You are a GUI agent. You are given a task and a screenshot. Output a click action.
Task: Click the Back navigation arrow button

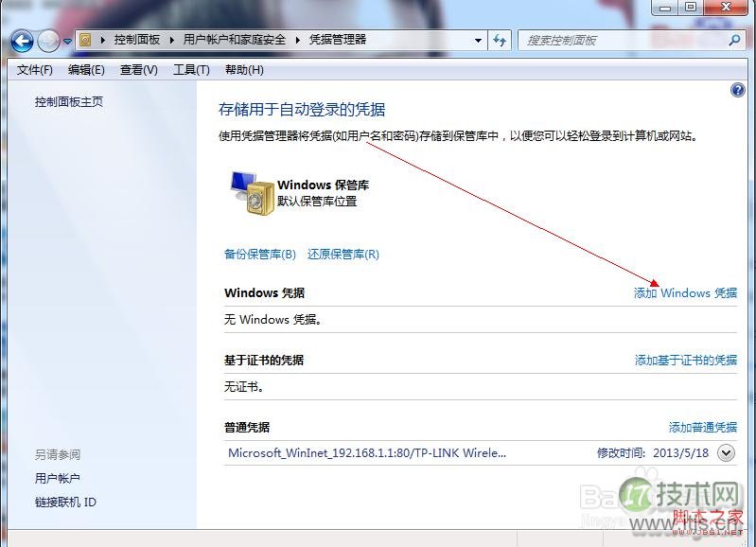[x=22, y=41]
